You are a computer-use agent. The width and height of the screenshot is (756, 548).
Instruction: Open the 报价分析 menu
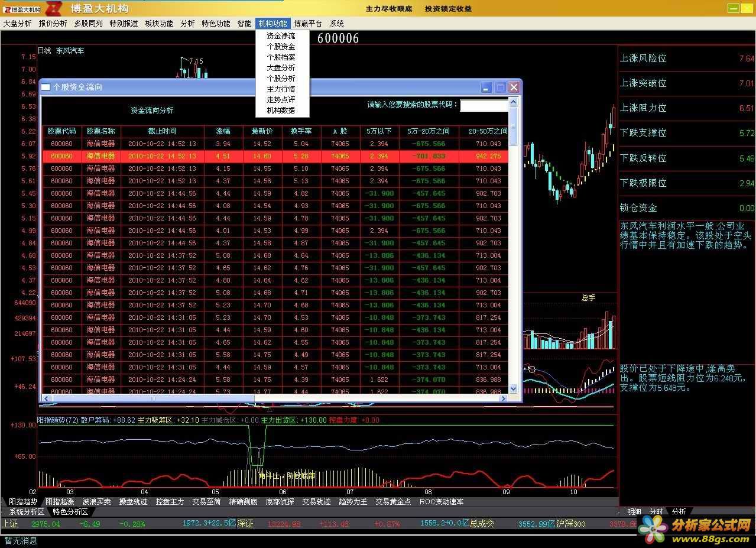[53, 24]
